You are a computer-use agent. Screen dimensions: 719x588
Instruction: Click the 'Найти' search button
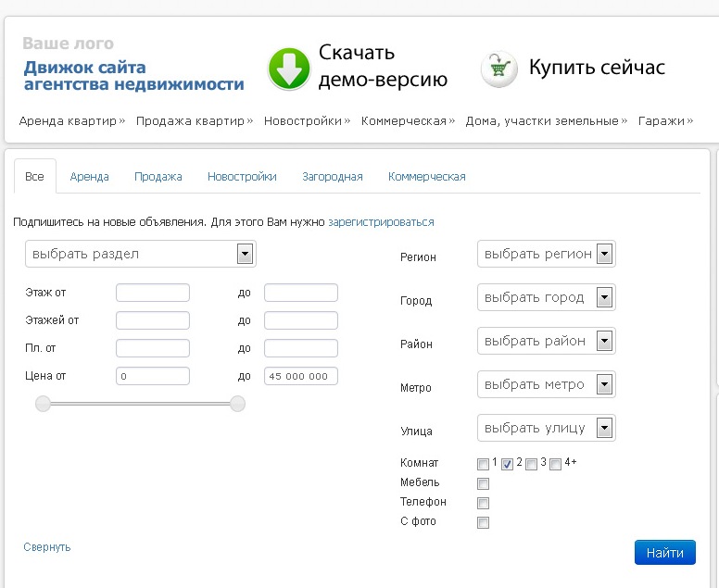point(665,553)
